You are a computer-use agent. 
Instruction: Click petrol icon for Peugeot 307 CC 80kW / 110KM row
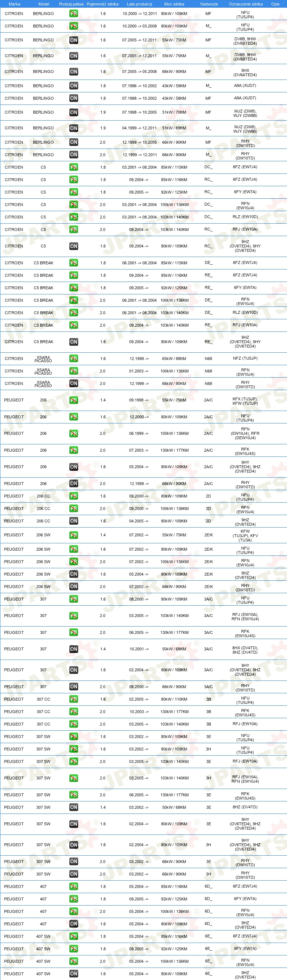pos(73,699)
